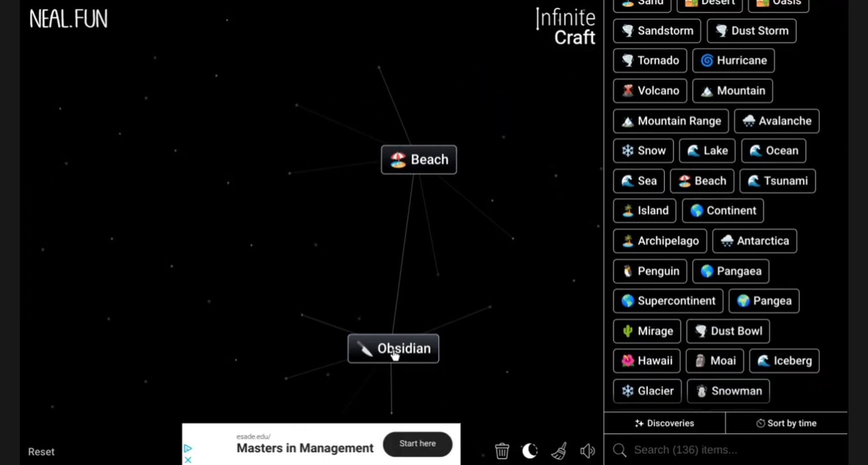868x465 pixels.
Task: Click the Mirage item
Action: pyautogui.click(x=647, y=332)
